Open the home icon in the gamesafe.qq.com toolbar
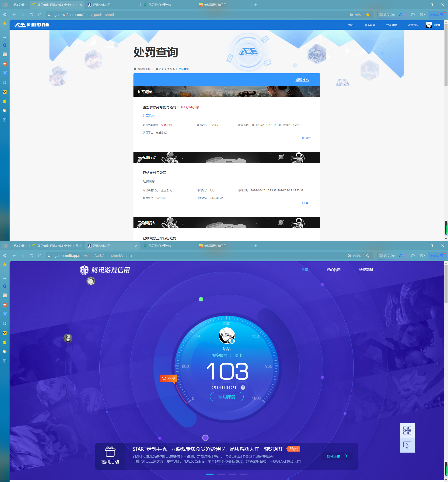Image resolution: width=448 pixels, height=482 pixels. pyautogui.click(x=40, y=14)
